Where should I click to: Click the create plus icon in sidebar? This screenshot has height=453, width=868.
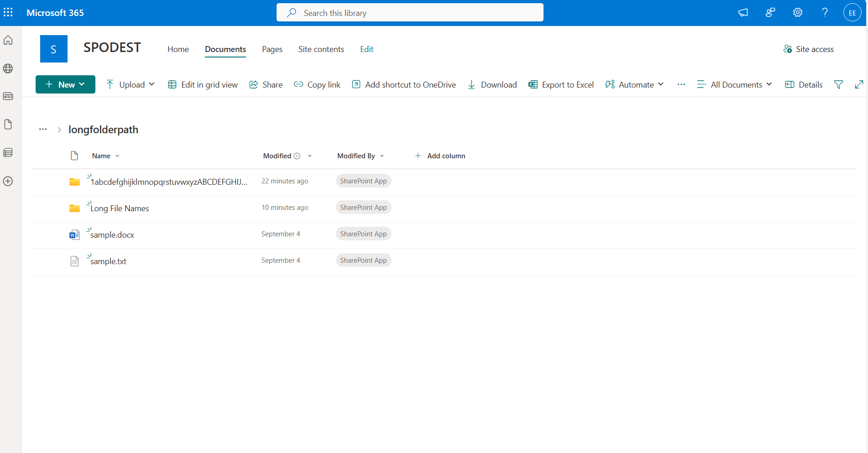8,181
